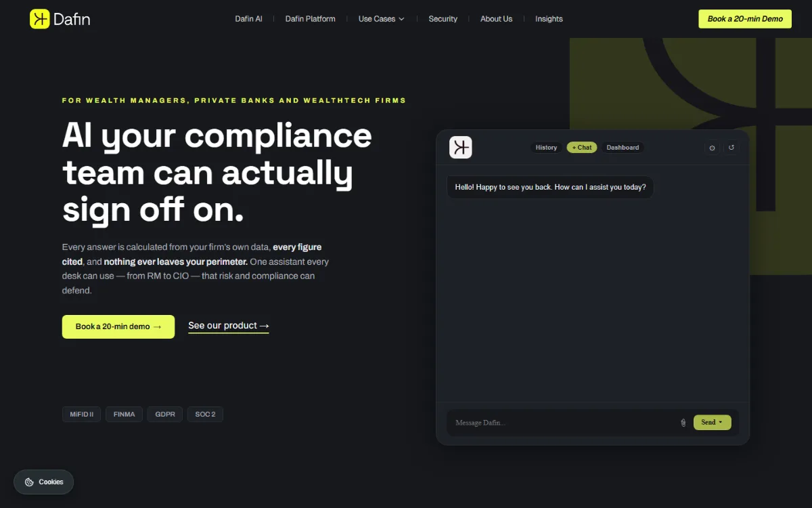Go to the Security page
Image resolution: width=812 pixels, height=508 pixels.
point(443,19)
